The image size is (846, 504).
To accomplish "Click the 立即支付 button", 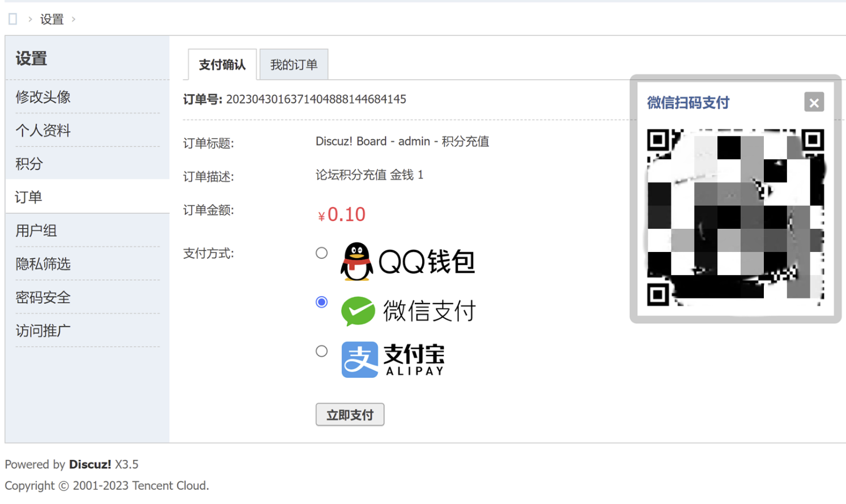I will click(350, 415).
